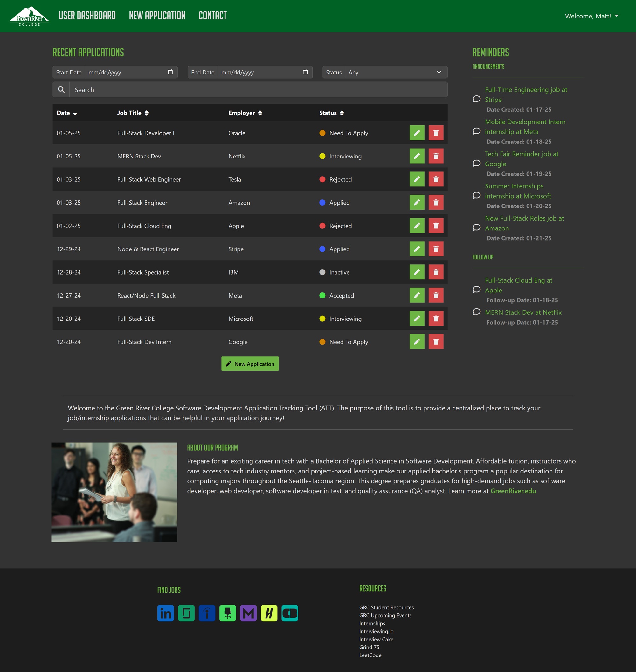Follow the GreenRiver.edu link
Image resolution: width=636 pixels, height=672 pixels.
pyautogui.click(x=513, y=491)
